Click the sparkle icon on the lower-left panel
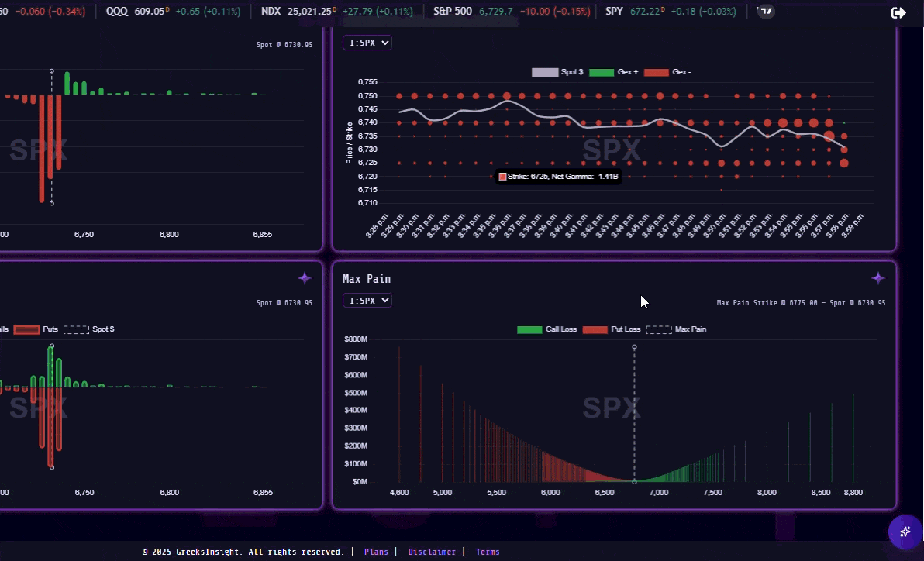 (x=305, y=278)
